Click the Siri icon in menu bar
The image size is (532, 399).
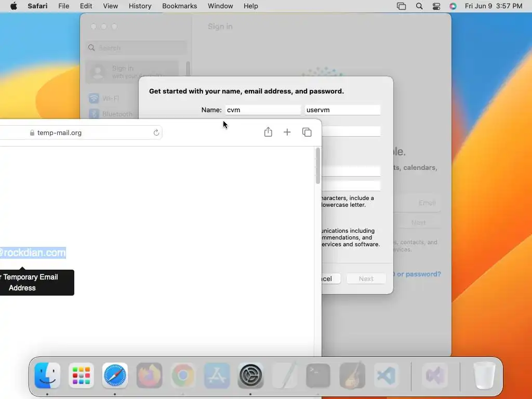point(453,6)
